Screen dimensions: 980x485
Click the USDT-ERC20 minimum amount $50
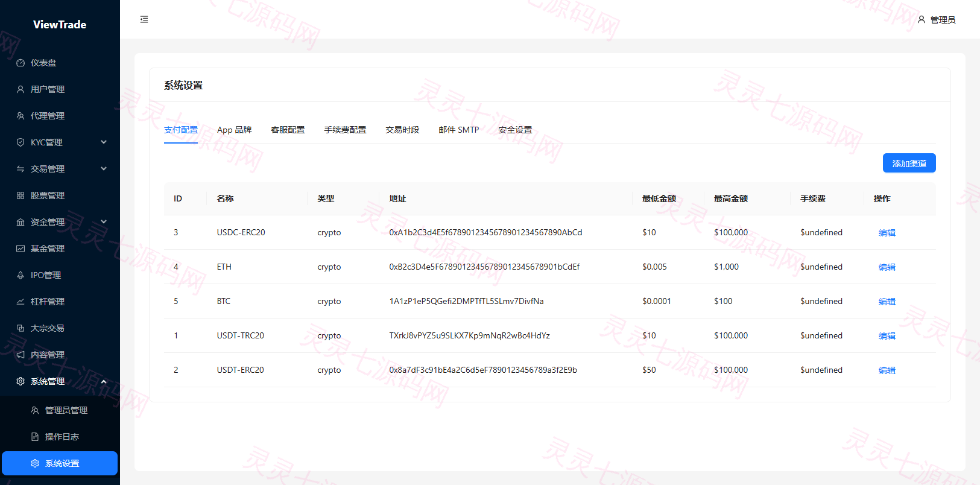pos(649,370)
